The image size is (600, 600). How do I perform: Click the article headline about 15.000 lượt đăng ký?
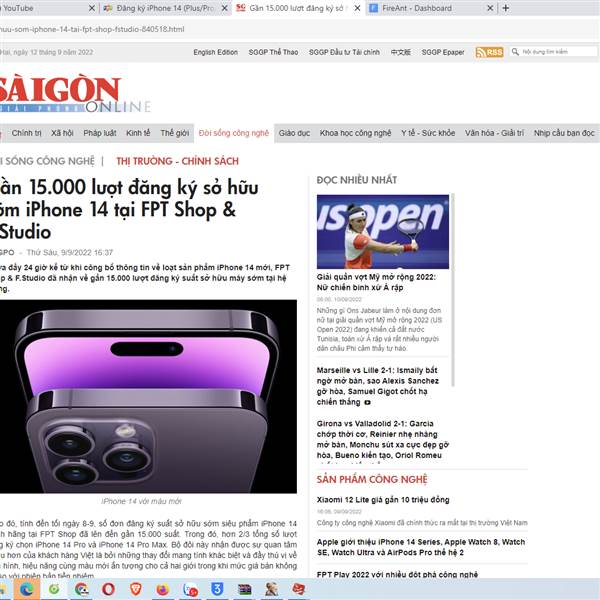tap(129, 210)
